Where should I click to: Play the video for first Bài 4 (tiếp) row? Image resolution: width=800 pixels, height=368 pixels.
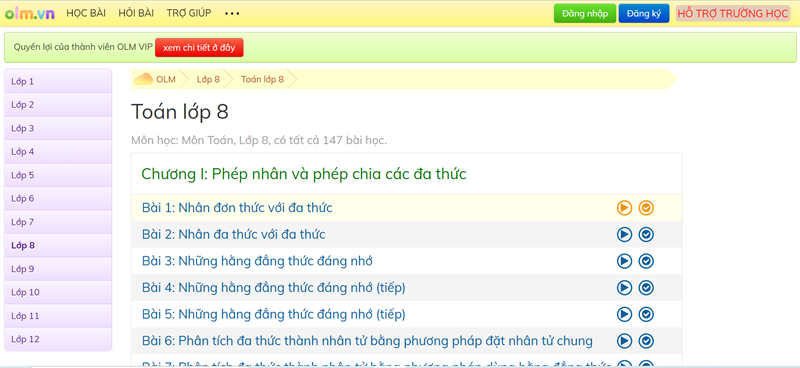[624, 287]
